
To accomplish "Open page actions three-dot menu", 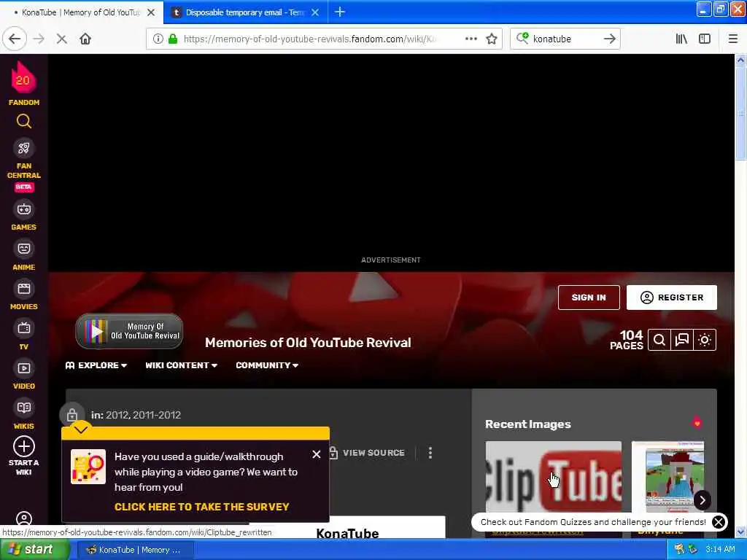I will click(471, 39).
